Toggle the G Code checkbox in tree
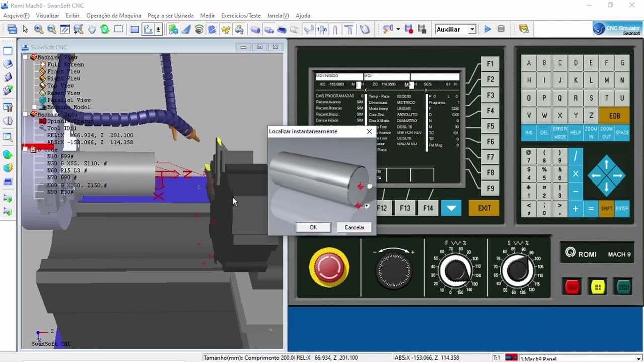This screenshot has height=362, width=644. (26, 149)
